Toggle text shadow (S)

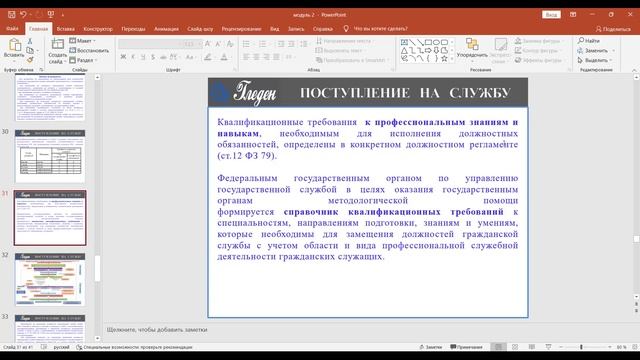click(x=153, y=57)
